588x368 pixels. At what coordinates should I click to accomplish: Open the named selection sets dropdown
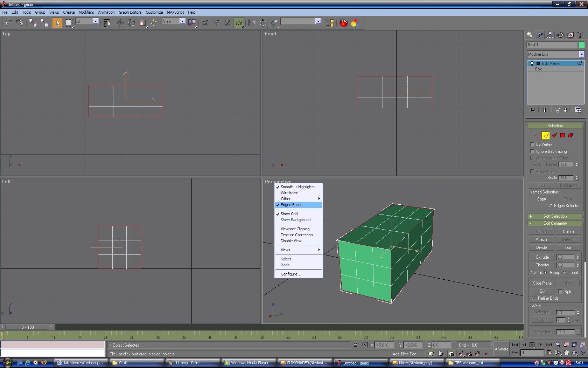(x=318, y=21)
